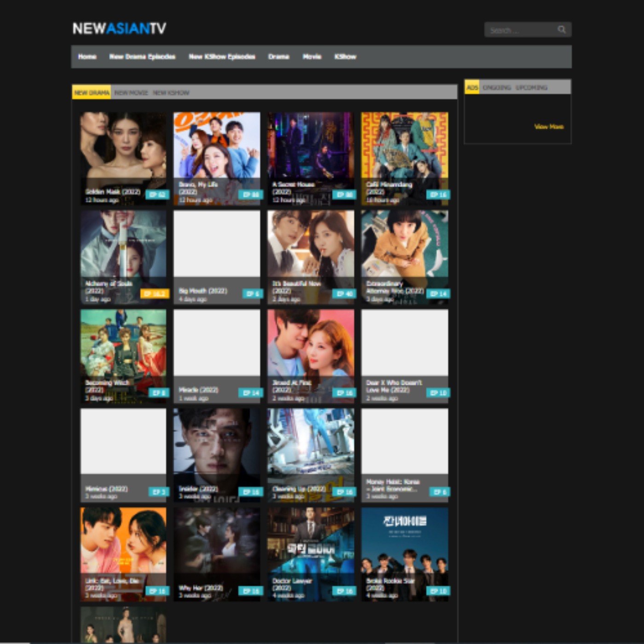
Task: Open the Jinxed At First poster thumbnail
Action: (311, 356)
